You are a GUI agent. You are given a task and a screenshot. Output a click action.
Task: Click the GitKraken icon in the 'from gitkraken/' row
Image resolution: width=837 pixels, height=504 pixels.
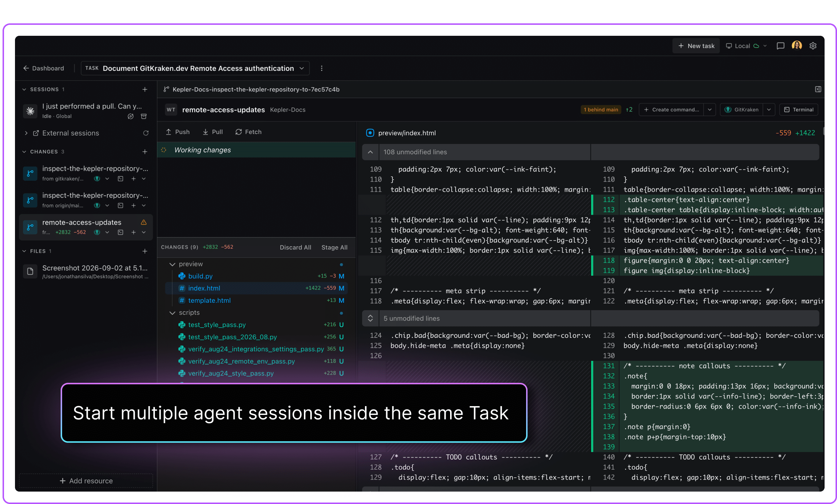coord(97,179)
